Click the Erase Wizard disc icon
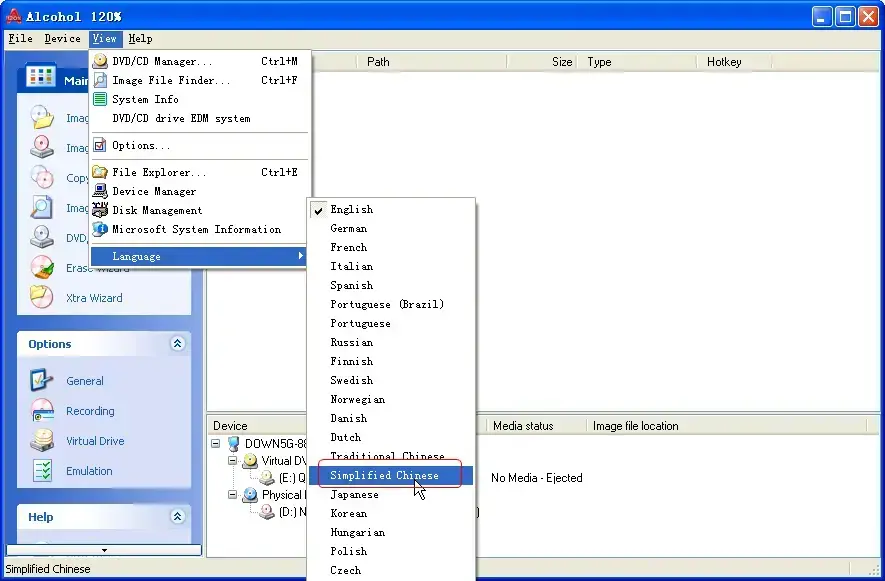885x581 pixels. [42, 267]
